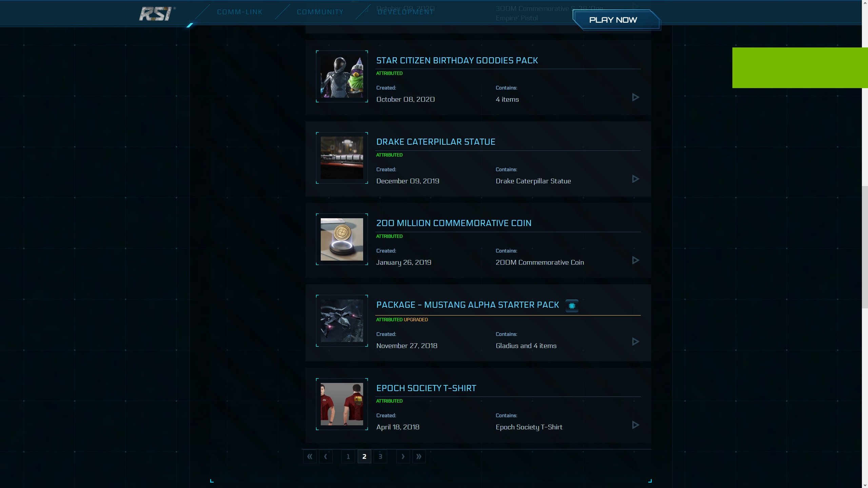
Task: Open the Community menu
Action: pos(320,12)
